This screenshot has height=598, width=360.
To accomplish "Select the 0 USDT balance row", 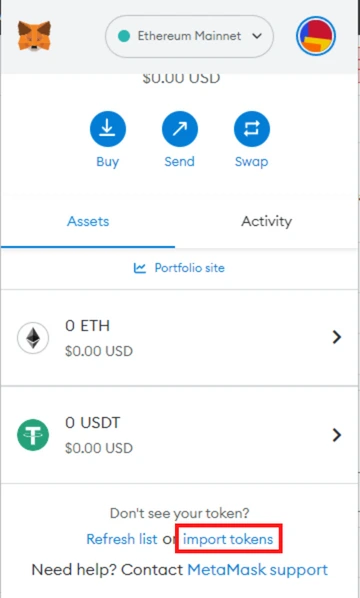I will point(180,435).
